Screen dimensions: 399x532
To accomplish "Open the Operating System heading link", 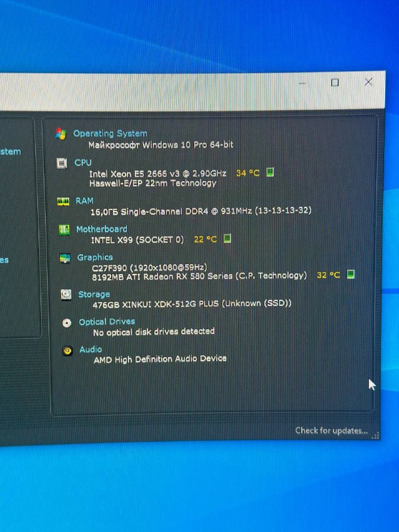I will [110, 134].
